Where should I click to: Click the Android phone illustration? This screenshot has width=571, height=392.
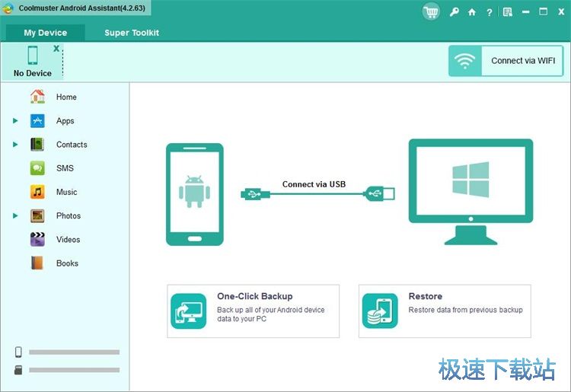click(x=195, y=194)
